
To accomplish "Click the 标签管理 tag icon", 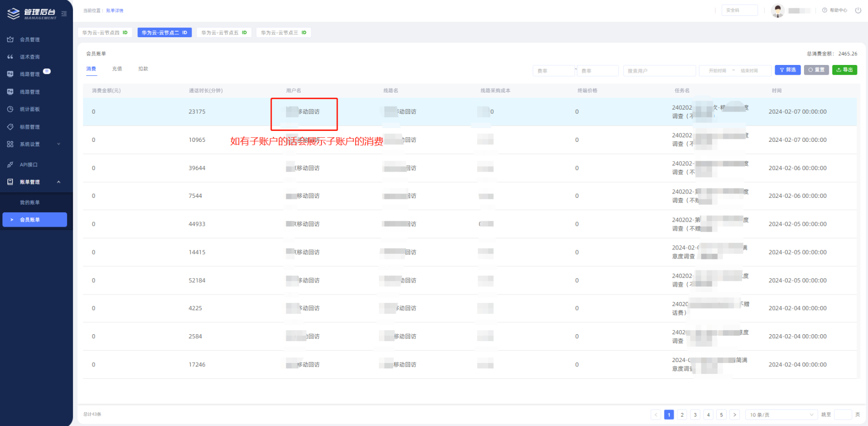I will (x=10, y=127).
